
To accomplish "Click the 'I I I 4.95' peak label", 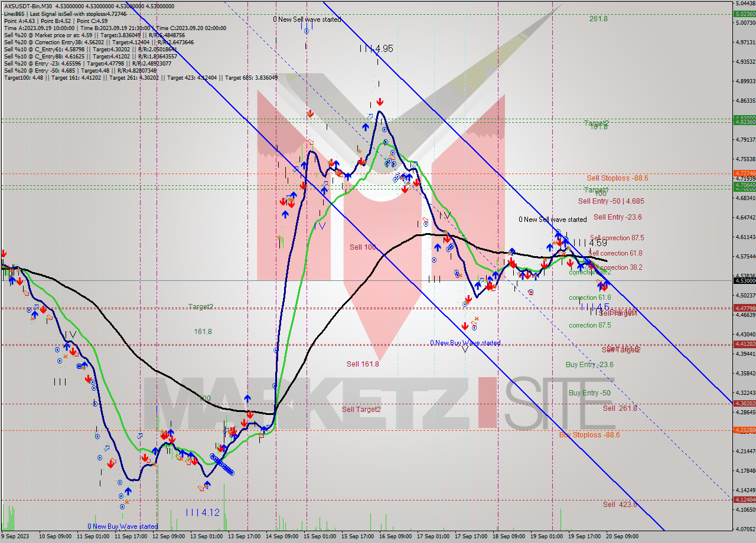I will pos(376,49).
